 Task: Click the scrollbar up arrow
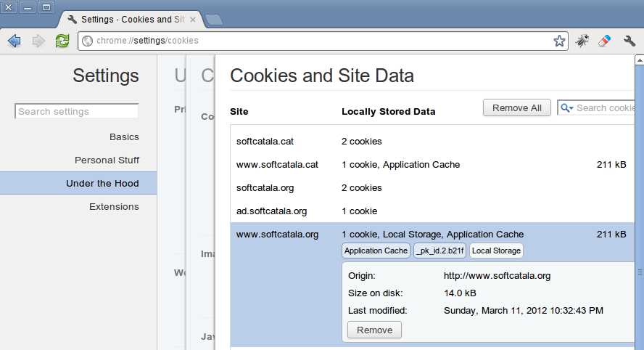pos(640,60)
